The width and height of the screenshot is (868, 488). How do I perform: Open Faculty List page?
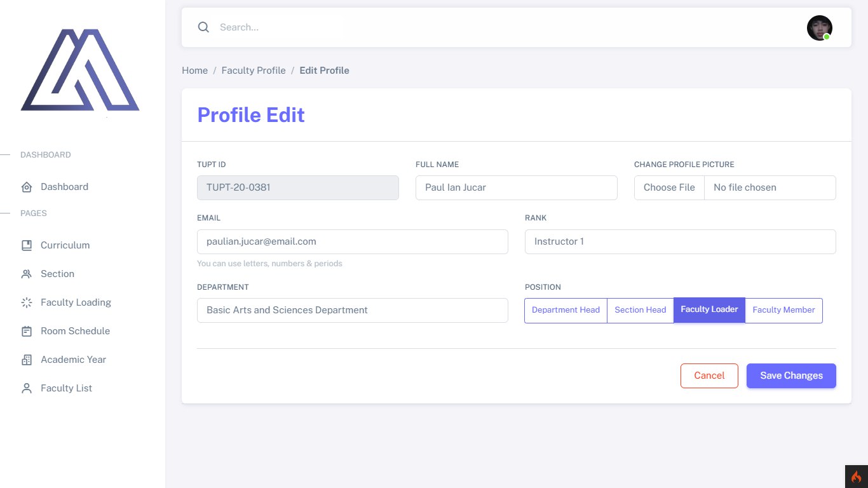click(x=66, y=388)
